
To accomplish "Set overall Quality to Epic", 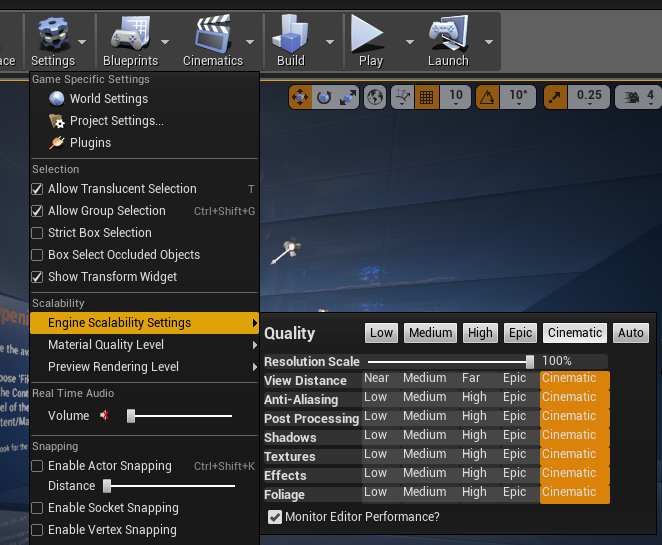I will [x=520, y=333].
